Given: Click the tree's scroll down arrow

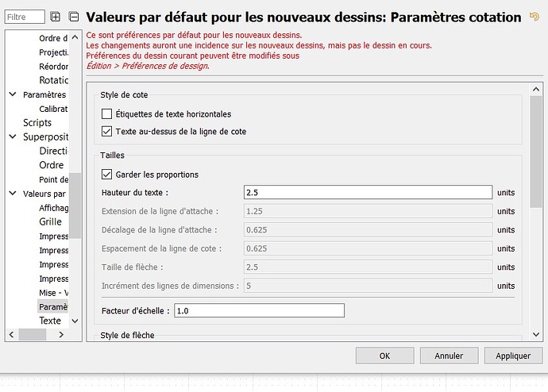Looking at the screenshot, I should tap(75, 321).
